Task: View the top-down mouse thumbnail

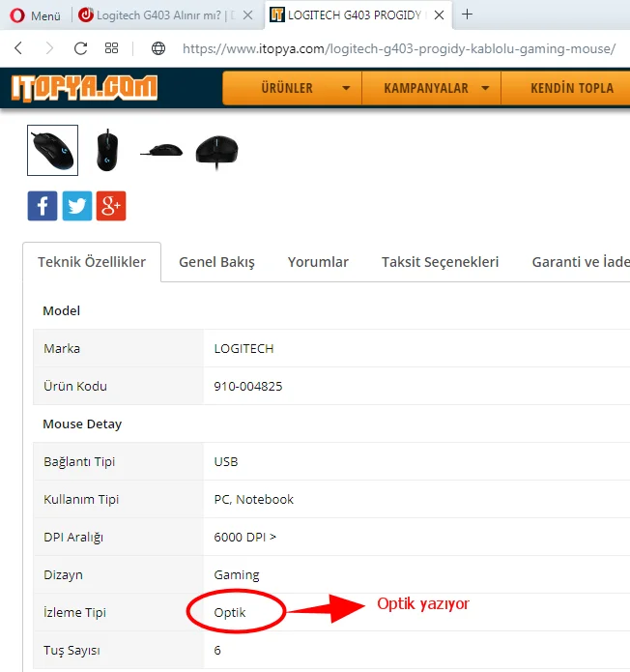Action: pyautogui.click(x=107, y=151)
